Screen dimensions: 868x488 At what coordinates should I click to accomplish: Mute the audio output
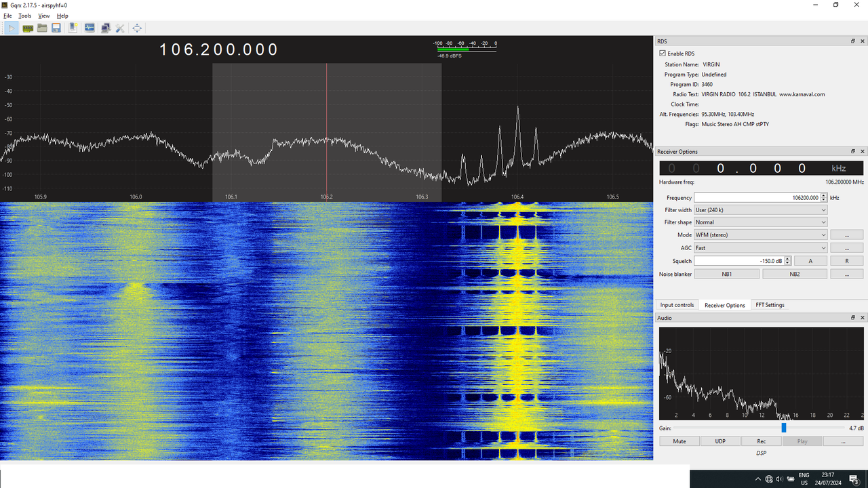[679, 441]
